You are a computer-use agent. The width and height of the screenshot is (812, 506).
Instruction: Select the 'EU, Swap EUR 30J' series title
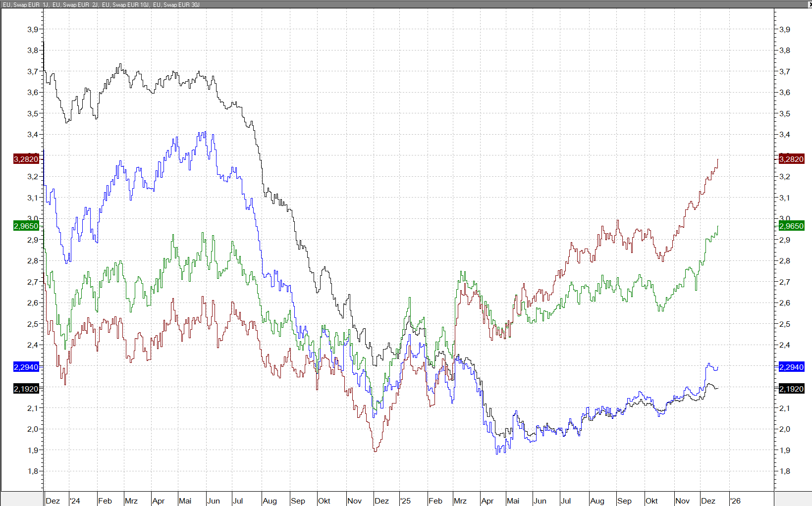(x=176, y=4)
